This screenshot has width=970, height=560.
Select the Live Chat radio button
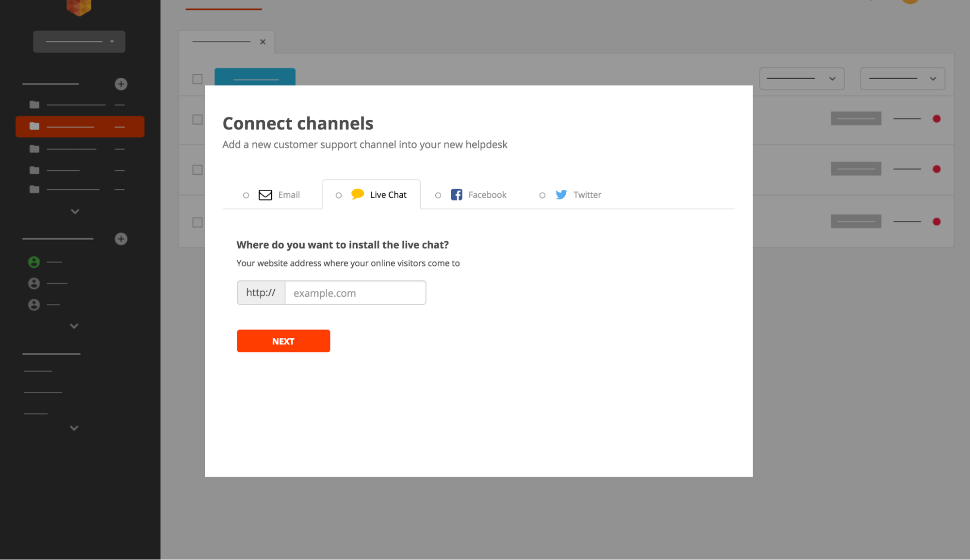[x=339, y=195]
